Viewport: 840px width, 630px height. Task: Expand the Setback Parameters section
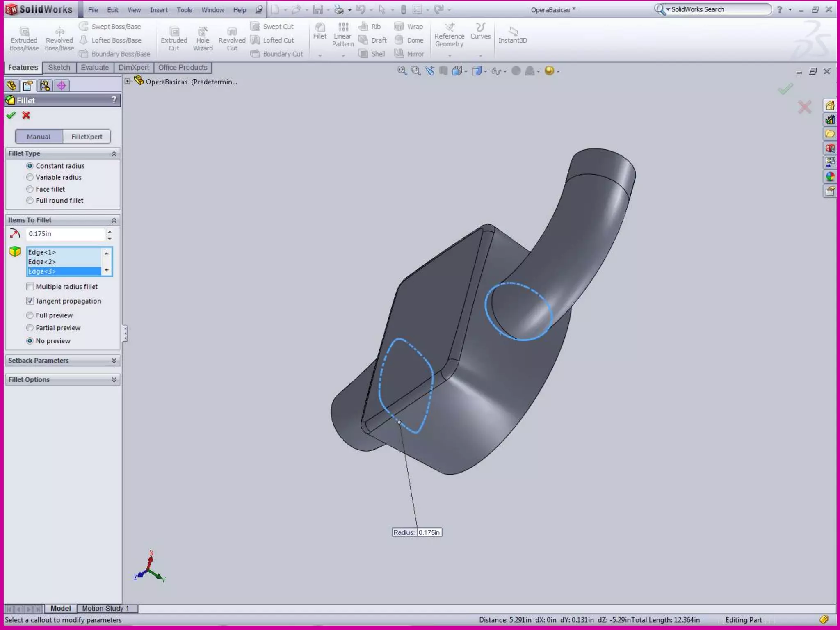point(62,361)
